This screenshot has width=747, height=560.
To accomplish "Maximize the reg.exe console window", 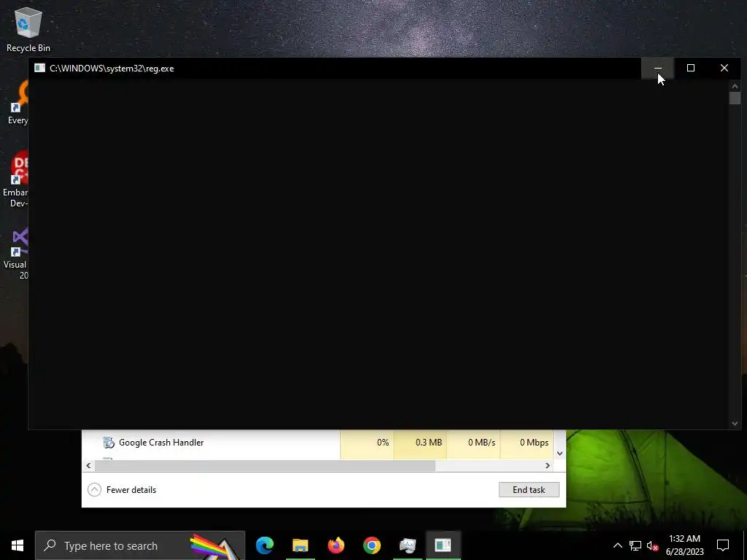I will [690, 68].
